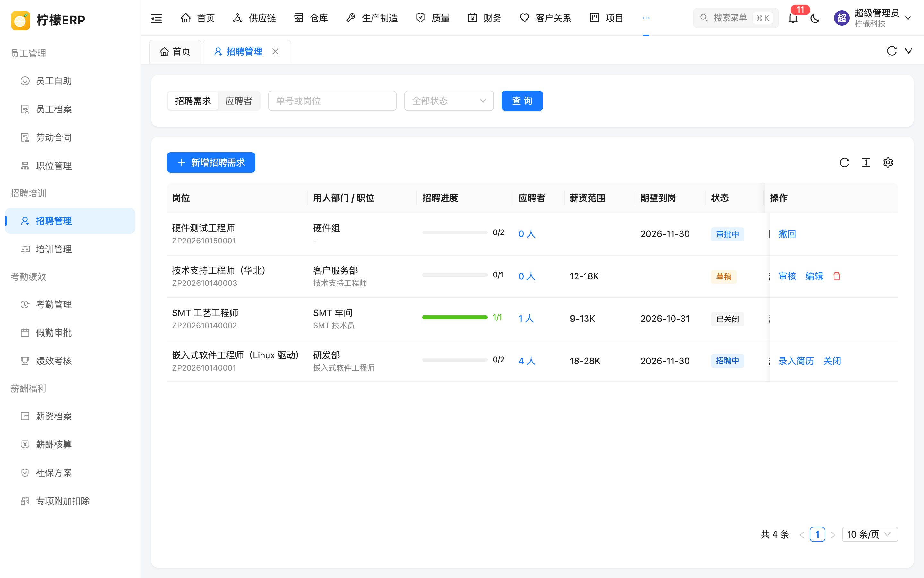The image size is (924, 578).
Task: Open 薪资档案 in sidebar
Action: (70, 416)
